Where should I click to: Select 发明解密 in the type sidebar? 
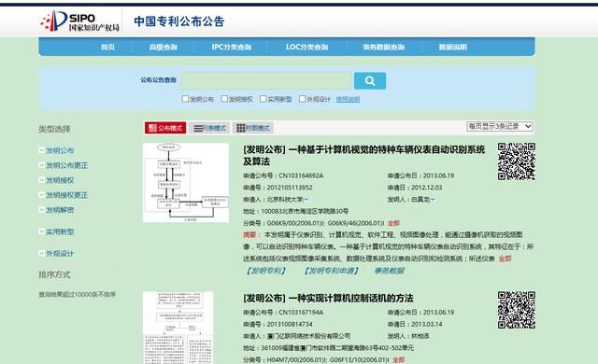click(x=60, y=210)
